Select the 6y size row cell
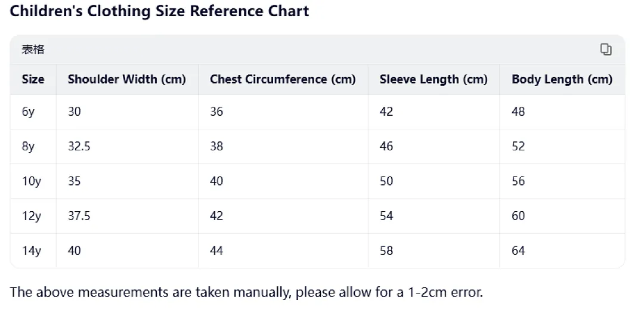Screen dimensions: 644x309 click(x=29, y=112)
